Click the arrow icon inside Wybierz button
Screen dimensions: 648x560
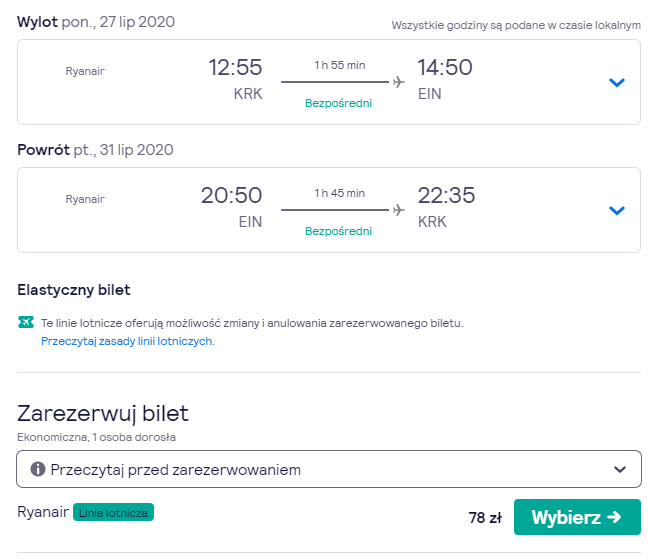click(x=614, y=517)
